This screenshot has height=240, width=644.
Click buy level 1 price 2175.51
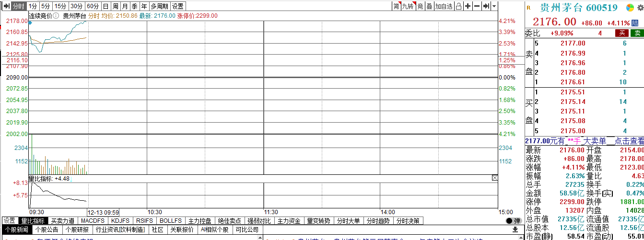coord(573,92)
